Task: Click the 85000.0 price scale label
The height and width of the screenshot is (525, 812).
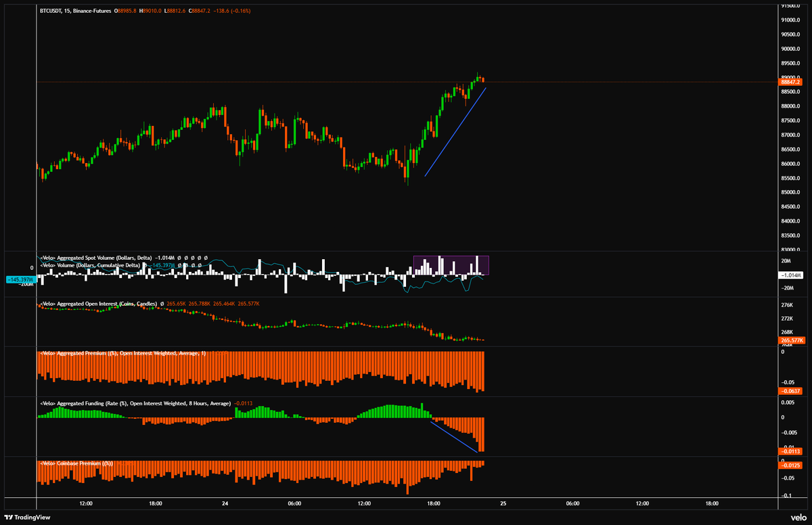Action: (x=792, y=192)
